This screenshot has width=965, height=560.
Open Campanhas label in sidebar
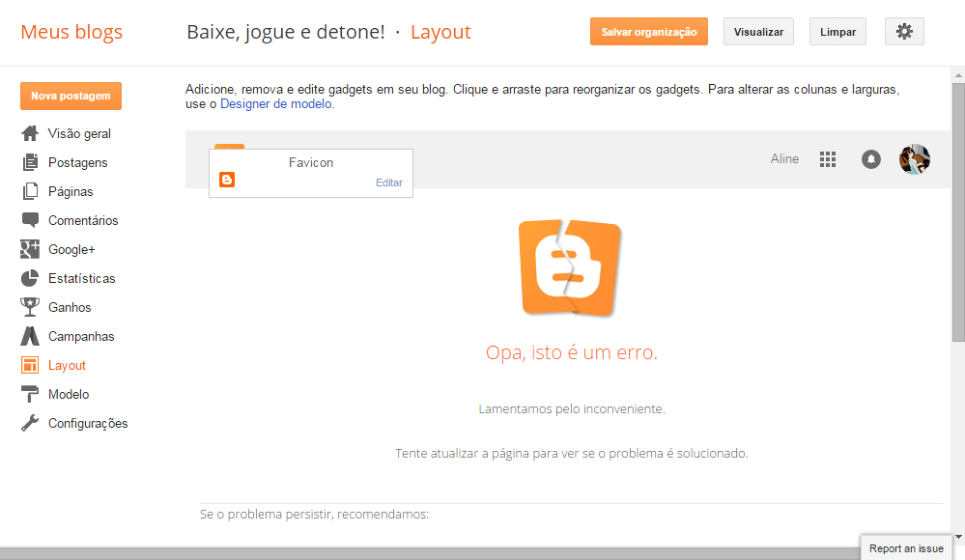coord(81,336)
